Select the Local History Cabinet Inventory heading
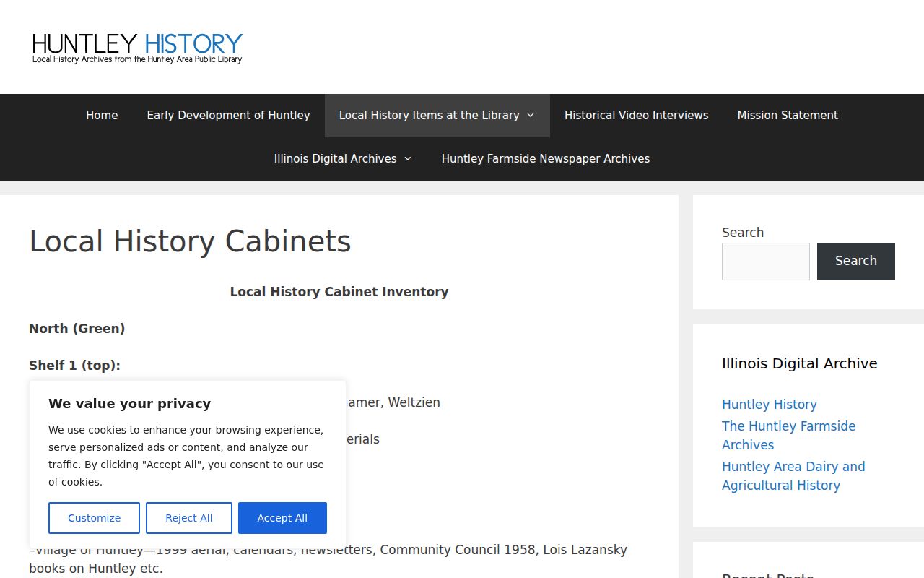 coord(339,292)
